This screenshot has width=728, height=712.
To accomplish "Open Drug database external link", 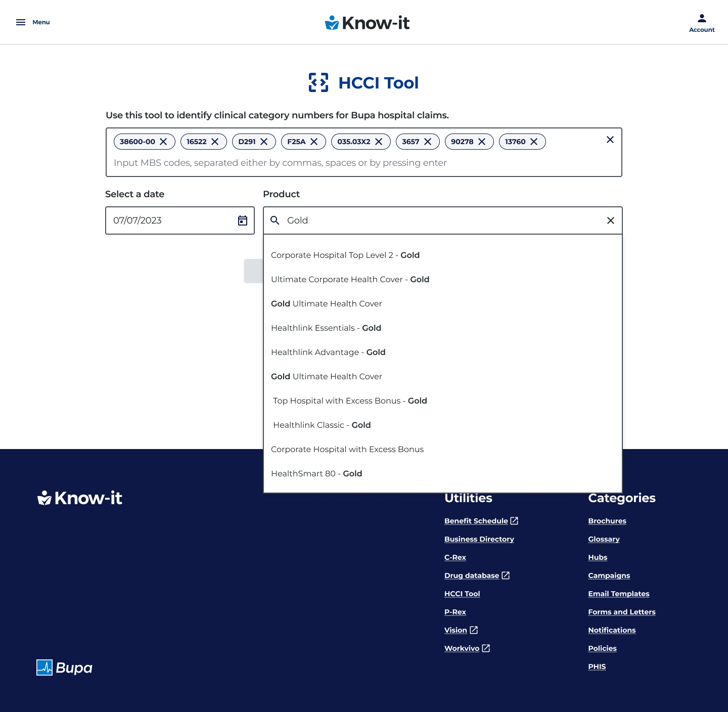I will pos(472,575).
